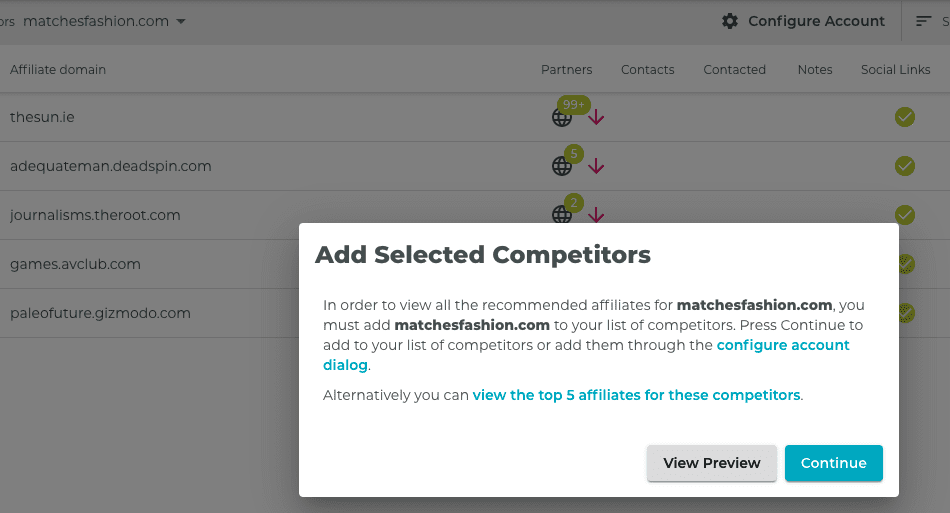Click the Continue button
Image resolution: width=950 pixels, height=513 pixels.
[x=834, y=463]
